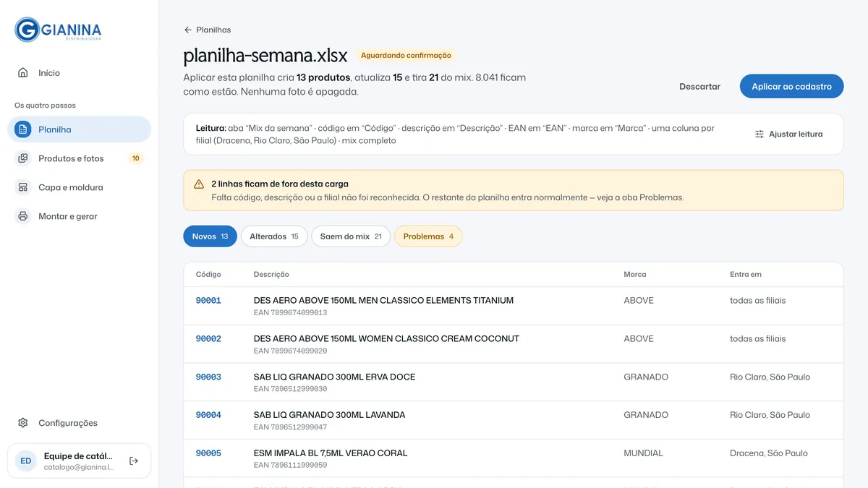Image resolution: width=868 pixels, height=488 pixels.
Task: Go to Capa e moldura
Action: pos(79,187)
